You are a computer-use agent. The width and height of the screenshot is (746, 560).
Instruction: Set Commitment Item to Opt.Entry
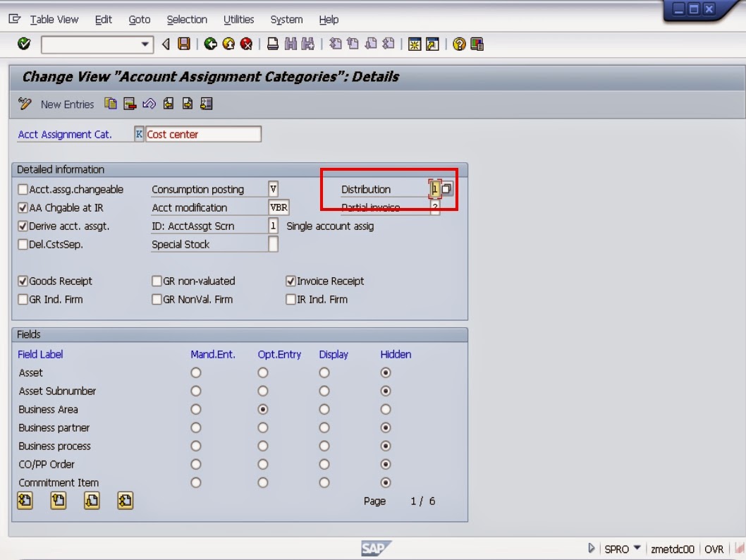(x=262, y=482)
